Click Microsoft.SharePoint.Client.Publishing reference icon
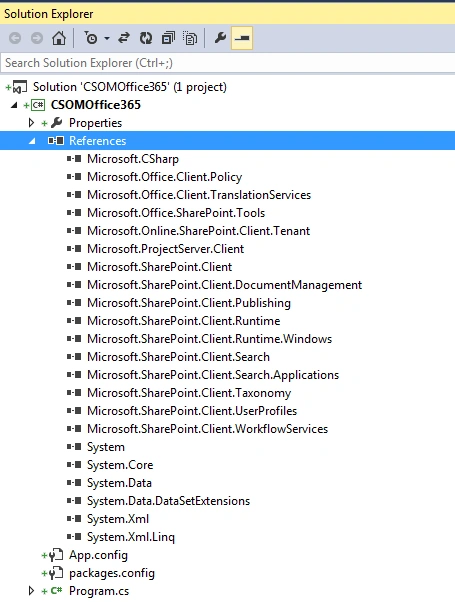Viewport: 455px width, 602px height. (x=74, y=303)
